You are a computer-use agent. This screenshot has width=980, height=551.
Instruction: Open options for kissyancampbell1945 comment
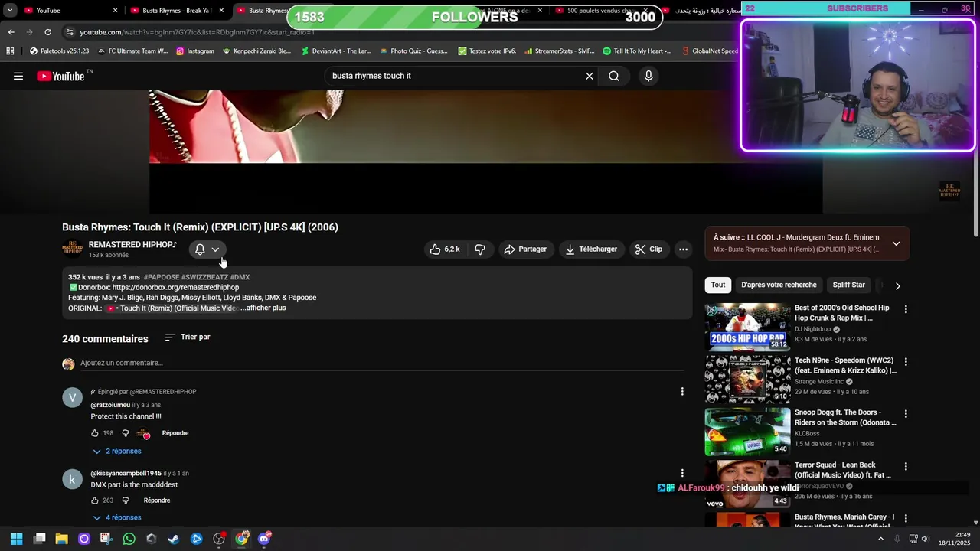682,474
